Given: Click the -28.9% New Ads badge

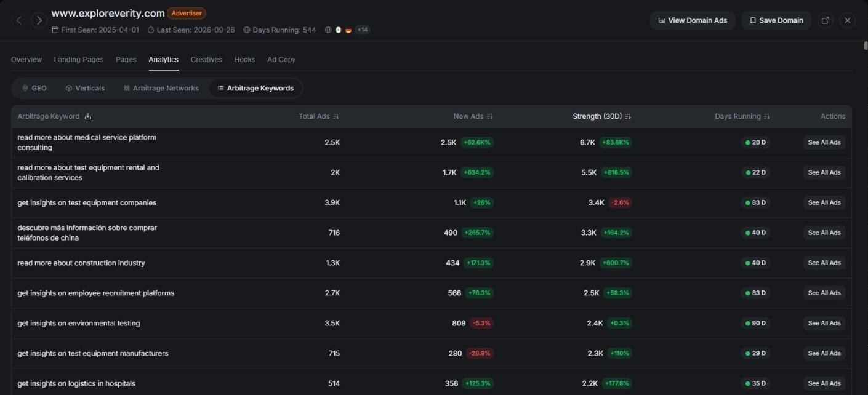Looking at the screenshot, I should [x=480, y=353].
